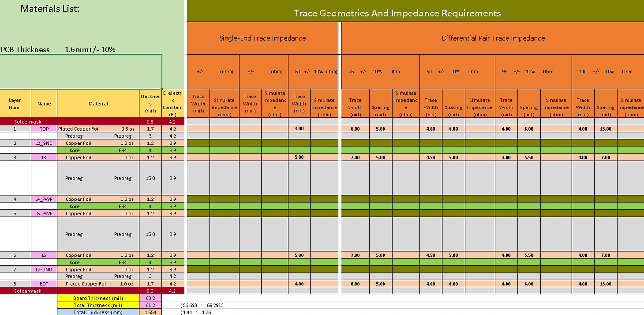Select the Single-End Trace Impedance header
The image size is (644, 315).
click(262, 38)
